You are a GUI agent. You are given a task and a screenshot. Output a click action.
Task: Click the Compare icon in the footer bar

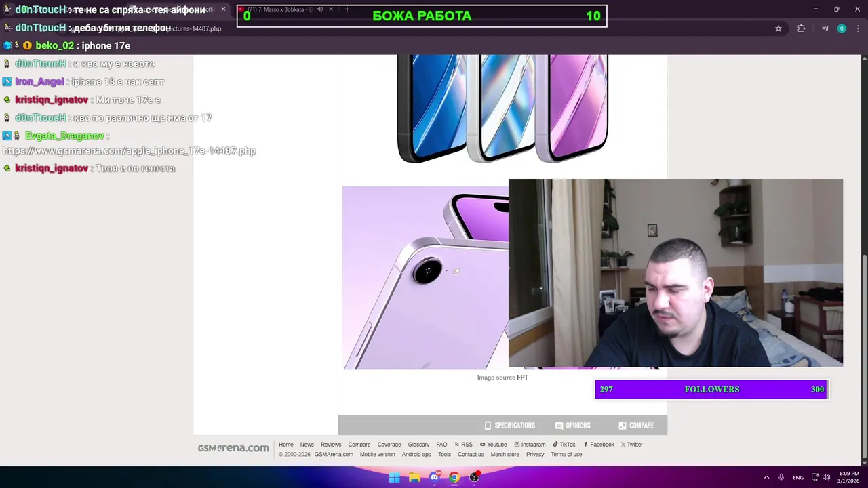(x=623, y=425)
